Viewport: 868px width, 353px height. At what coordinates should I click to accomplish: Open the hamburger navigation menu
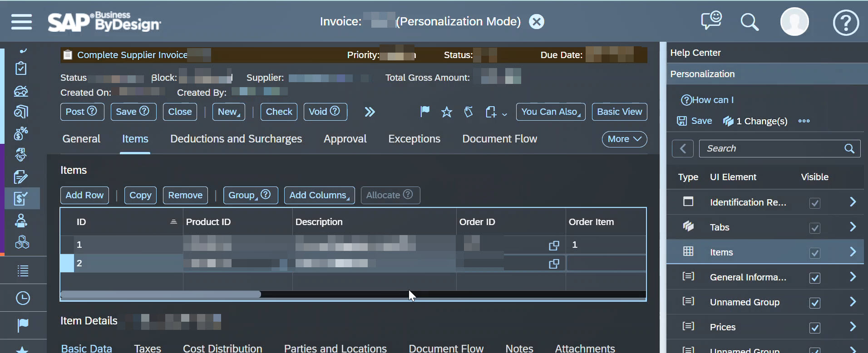pos(21,22)
